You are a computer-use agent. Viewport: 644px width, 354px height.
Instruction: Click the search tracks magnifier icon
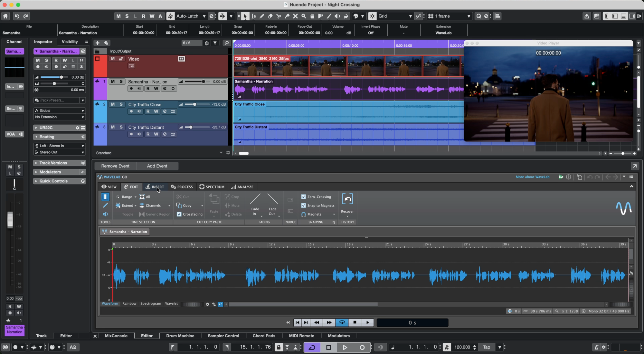click(227, 43)
